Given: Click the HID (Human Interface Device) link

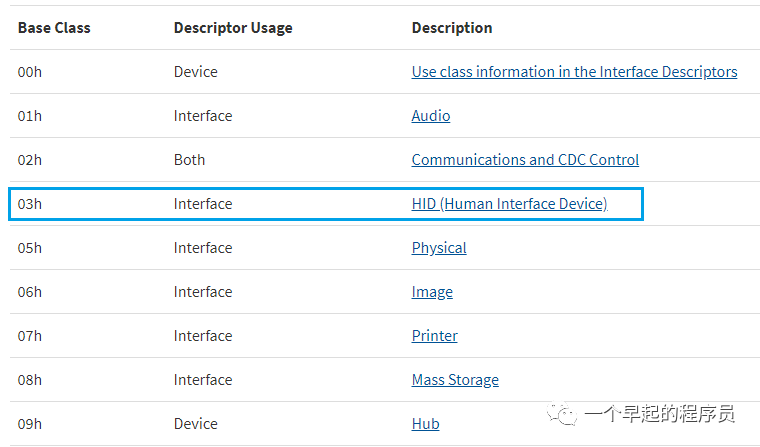Looking at the screenshot, I should pos(509,204).
